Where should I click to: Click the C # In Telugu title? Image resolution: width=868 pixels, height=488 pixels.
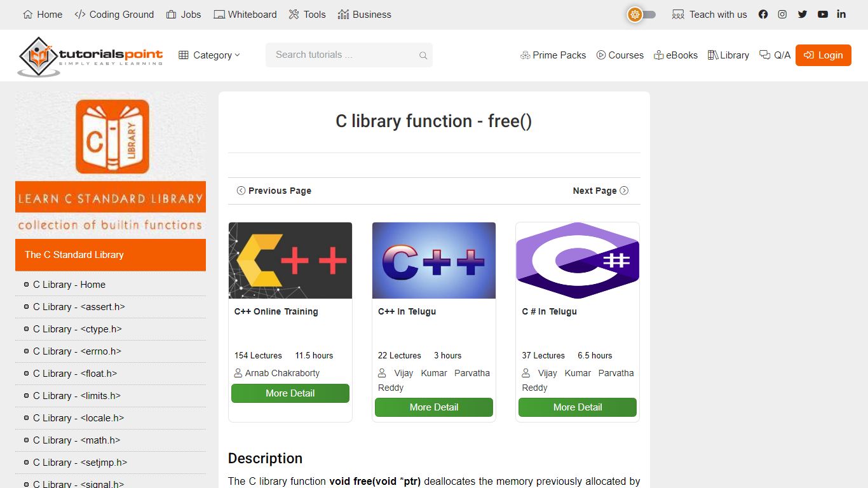click(x=550, y=311)
